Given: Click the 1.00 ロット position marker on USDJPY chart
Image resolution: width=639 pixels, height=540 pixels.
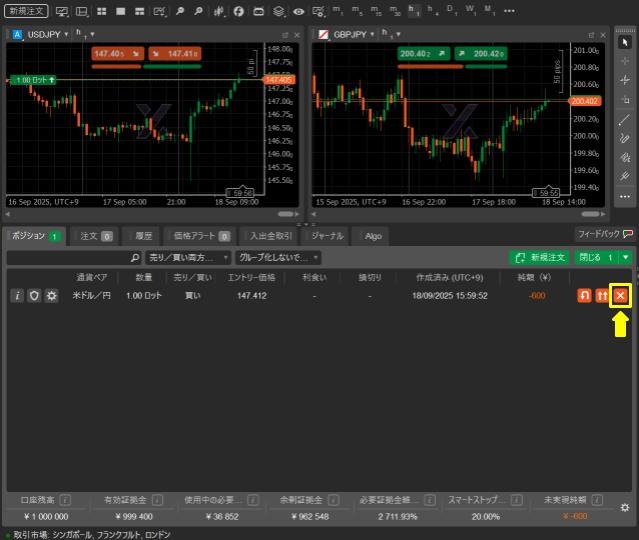Looking at the screenshot, I should [x=33, y=80].
